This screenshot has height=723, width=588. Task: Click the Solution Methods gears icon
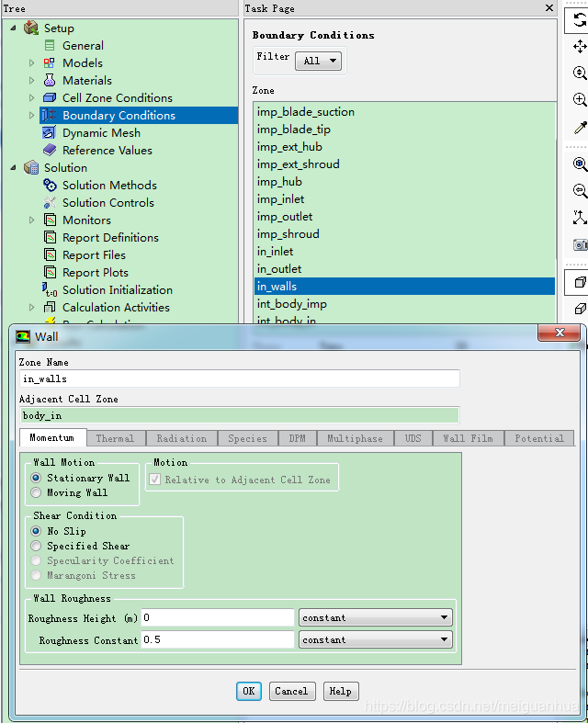point(51,186)
